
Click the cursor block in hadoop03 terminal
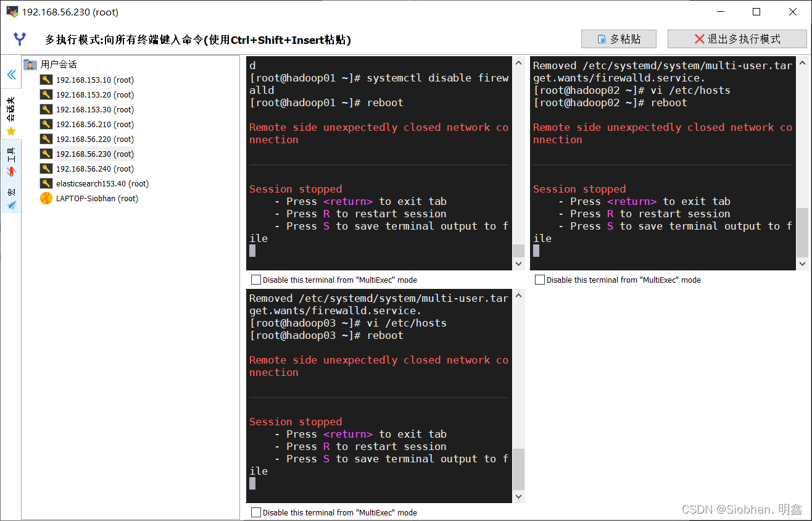pyautogui.click(x=252, y=483)
